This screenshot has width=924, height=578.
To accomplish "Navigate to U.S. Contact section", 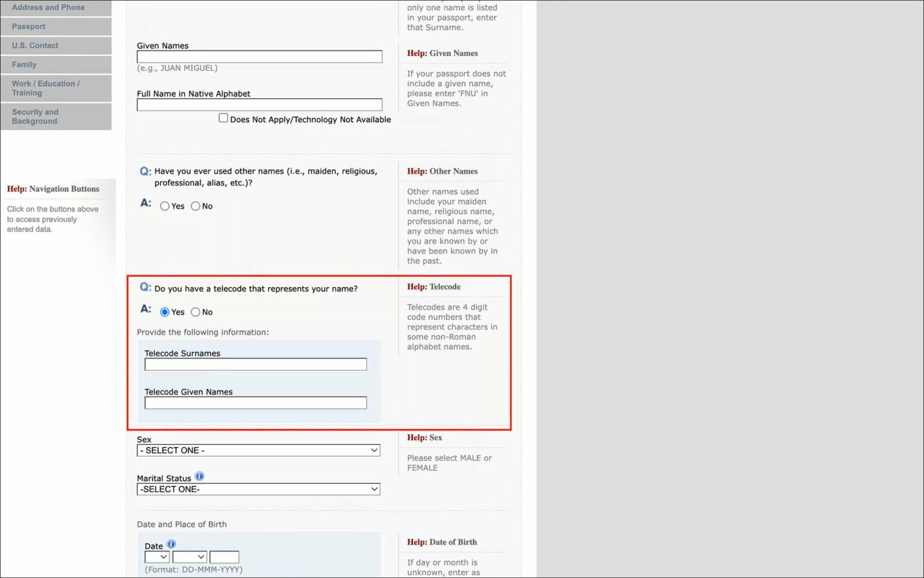I will tap(55, 46).
